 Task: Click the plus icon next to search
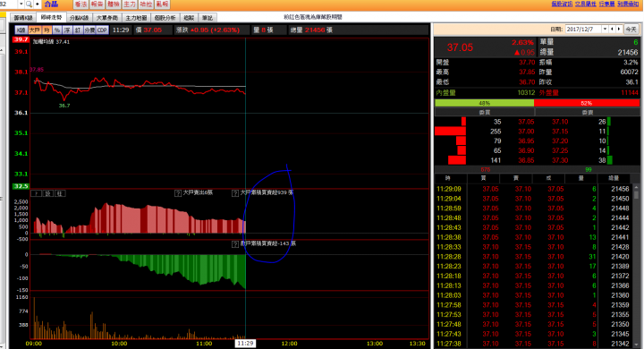37,4
